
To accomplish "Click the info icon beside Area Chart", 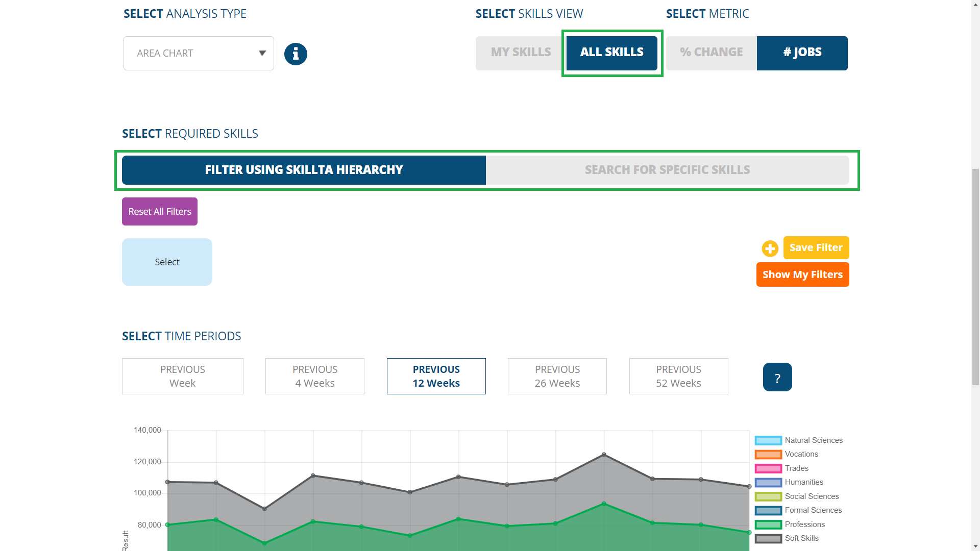I will coord(296,54).
